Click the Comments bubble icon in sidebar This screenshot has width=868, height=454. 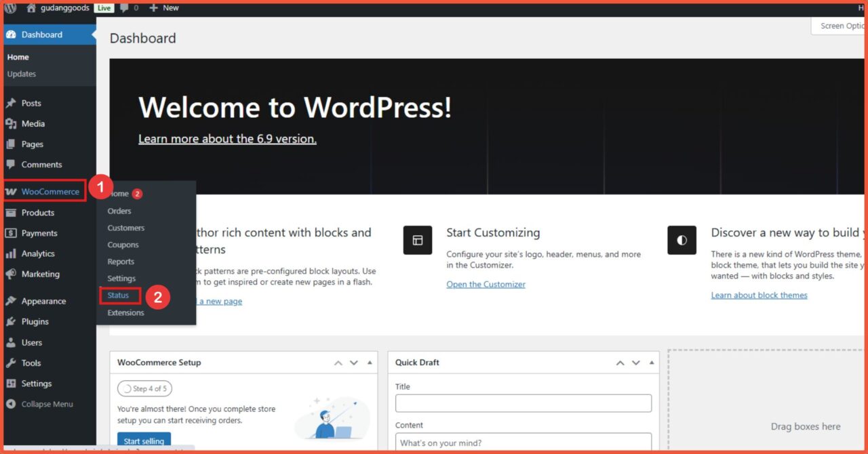[x=11, y=165]
